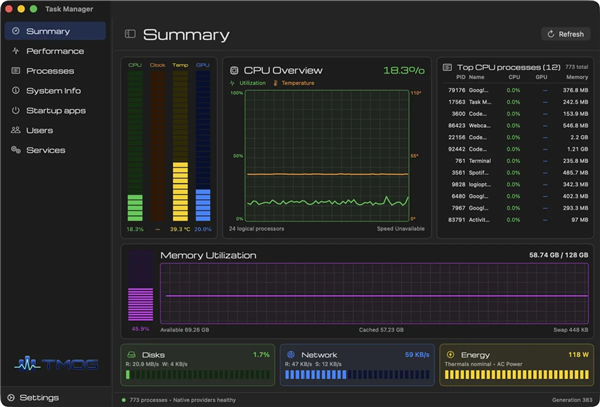Select Webca... process row 86423
Viewport: 600px width, 407px height.
515,125
